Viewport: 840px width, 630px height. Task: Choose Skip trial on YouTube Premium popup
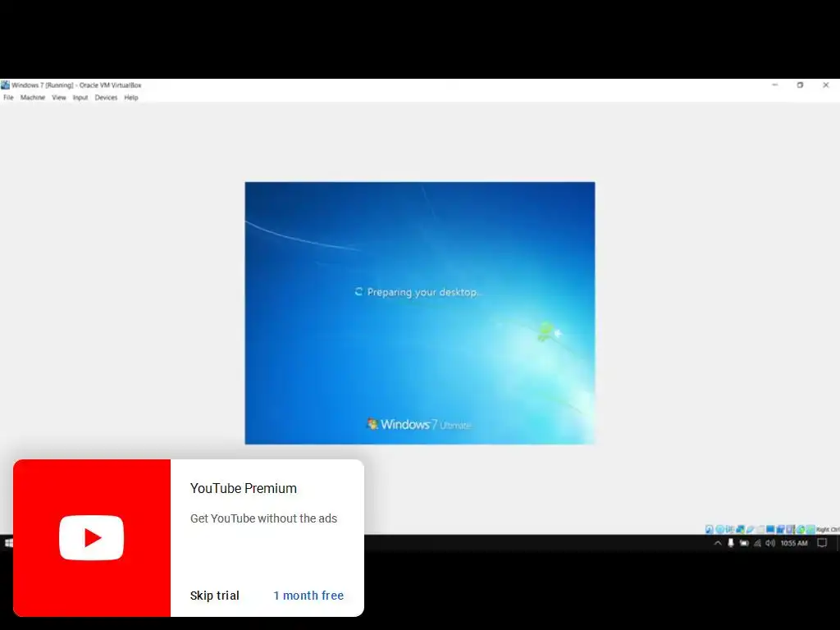(214, 596)
